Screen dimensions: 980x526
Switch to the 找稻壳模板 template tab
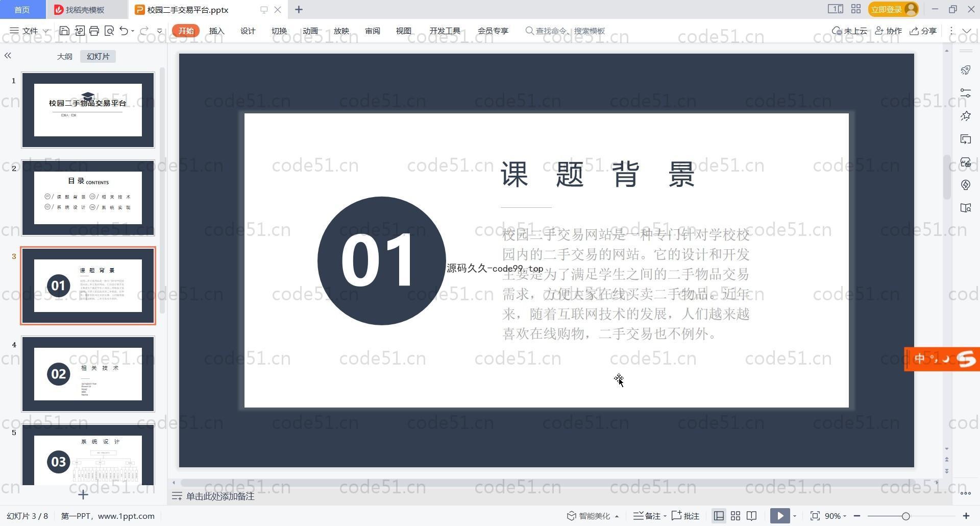click(x=85, y=10)
